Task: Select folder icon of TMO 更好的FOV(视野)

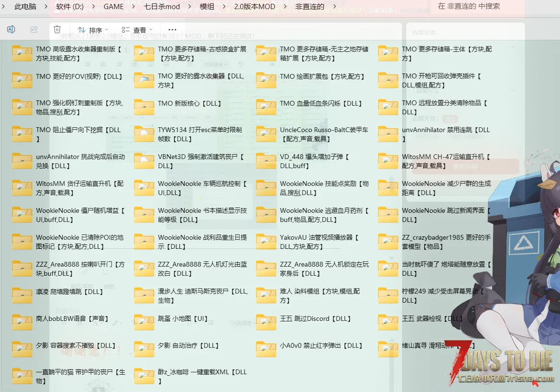Action: tap(22, 80)
